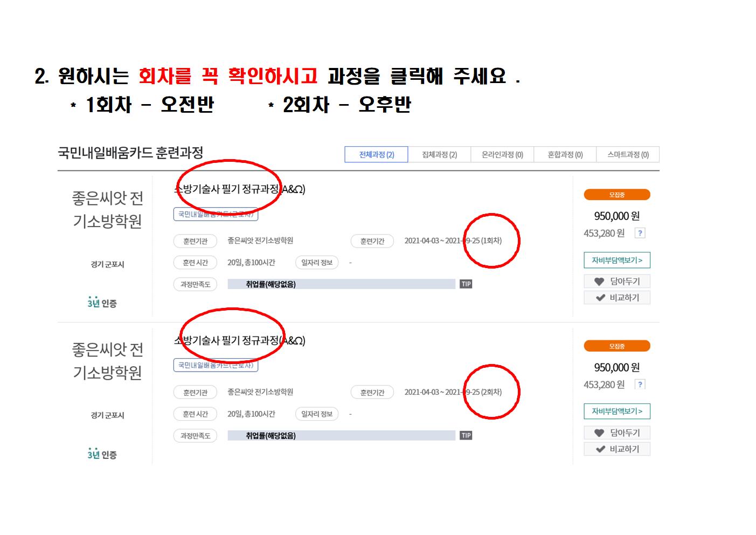756x535 pixels.
Task: Click the question mark icon in the 1회차 course
Action: tap(640, 233)
